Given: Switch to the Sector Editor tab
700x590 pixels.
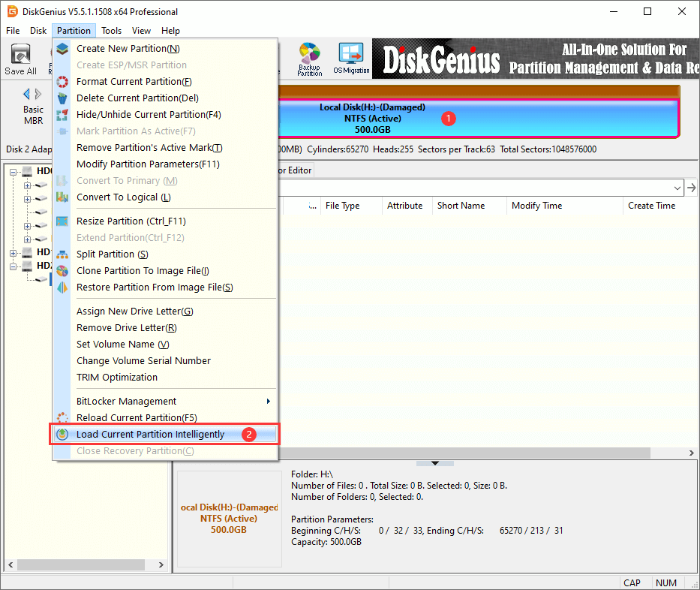Looking at the screenshot, I should pyautogui.click(x=295, y=170).
